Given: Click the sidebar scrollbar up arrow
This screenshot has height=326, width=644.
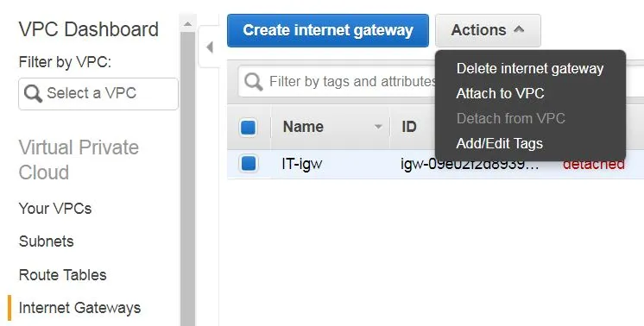Looking at the screenshot, I should click(187, 24).
